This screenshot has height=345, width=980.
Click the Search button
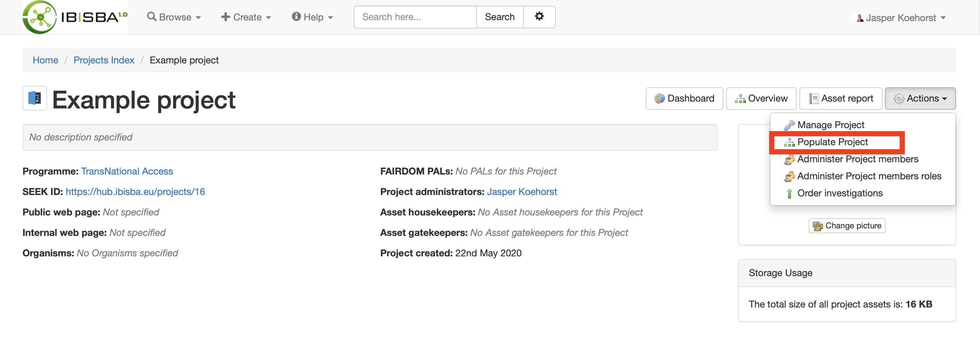pos(500,17)
